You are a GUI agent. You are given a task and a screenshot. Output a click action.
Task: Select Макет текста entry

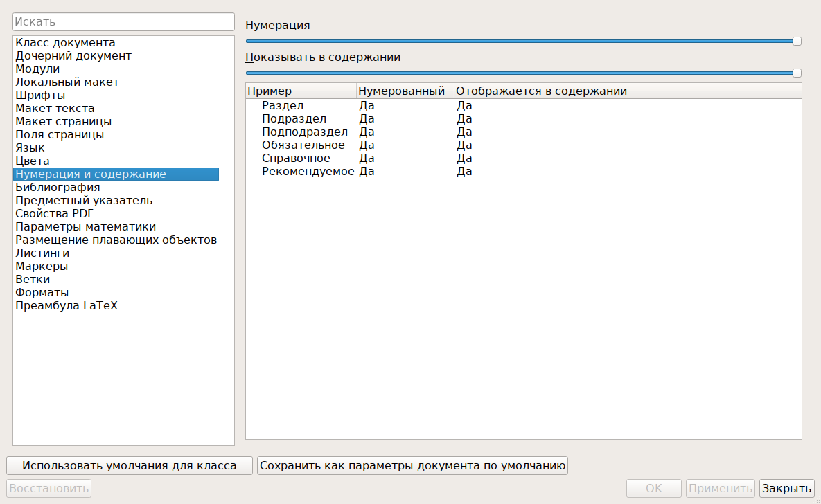116,108
